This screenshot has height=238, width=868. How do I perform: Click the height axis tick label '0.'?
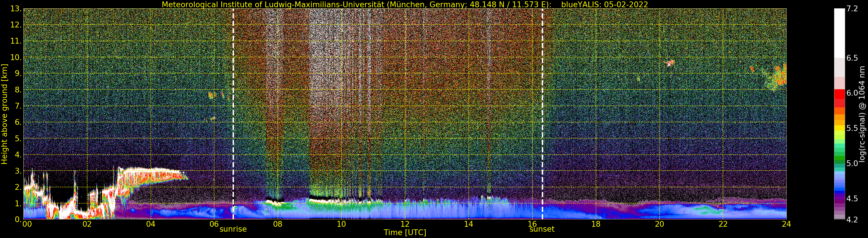coord(18,220)
